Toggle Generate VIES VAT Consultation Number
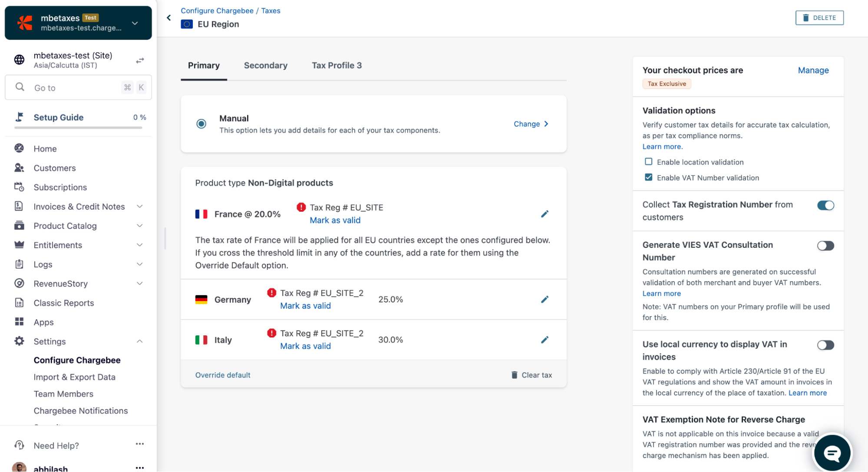Image resolution: width=868 pixels, height=472 pixels. click(825, 246)
